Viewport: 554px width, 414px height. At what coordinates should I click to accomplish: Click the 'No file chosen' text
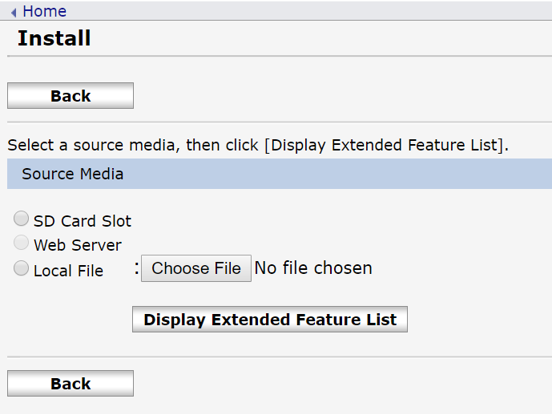point(313,268)
